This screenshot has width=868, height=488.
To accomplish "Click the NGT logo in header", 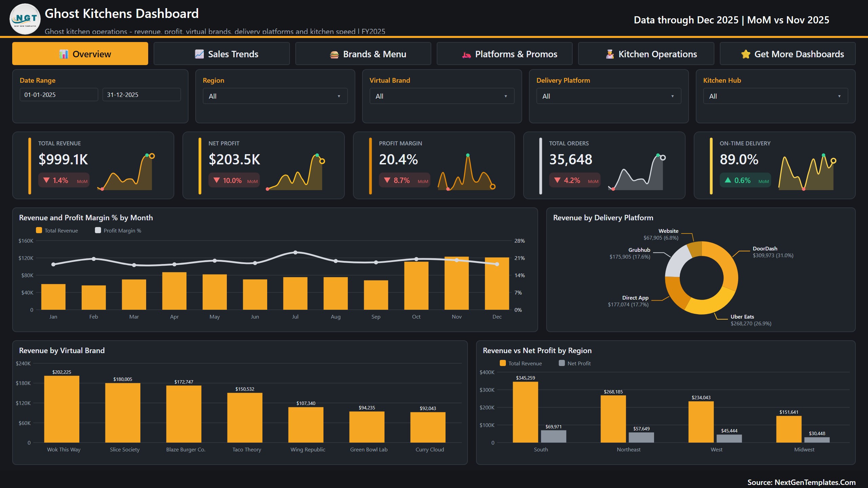I will tap(25, 19).
